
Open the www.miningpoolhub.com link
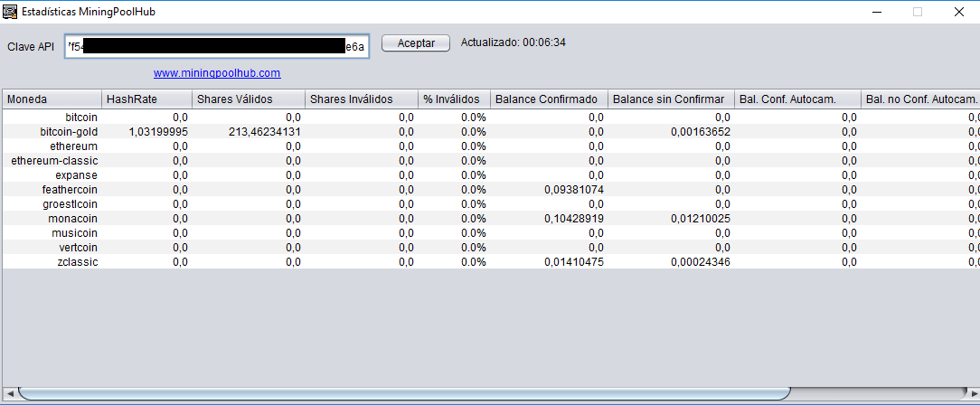[217, 73]
